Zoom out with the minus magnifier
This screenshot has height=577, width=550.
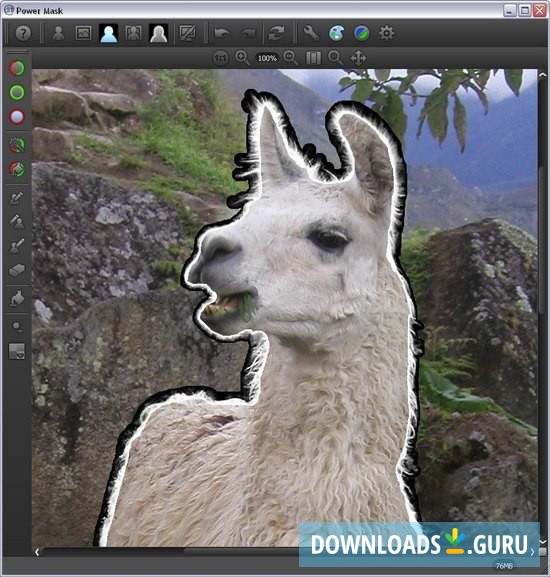[x=291, y=58]
